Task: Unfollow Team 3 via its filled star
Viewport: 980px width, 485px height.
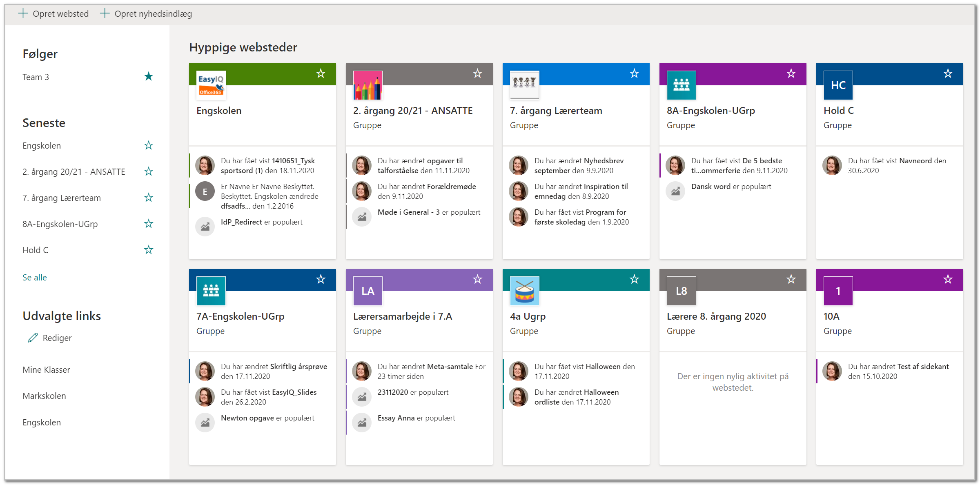Action: 149,76
